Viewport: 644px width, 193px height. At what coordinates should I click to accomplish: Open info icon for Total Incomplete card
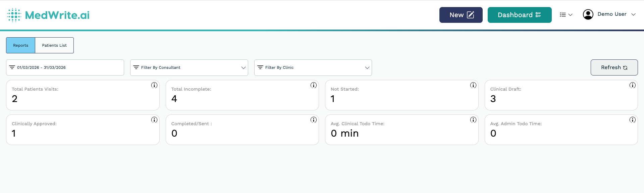point(313,85)
